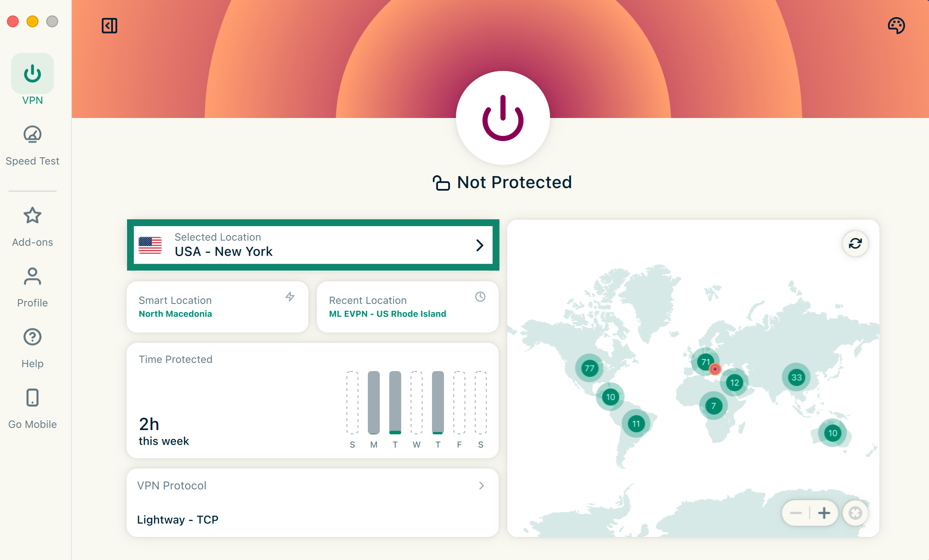Click Tuesday's time protected bar
Screen dimensions: 929x560
[x=395, y=403]
